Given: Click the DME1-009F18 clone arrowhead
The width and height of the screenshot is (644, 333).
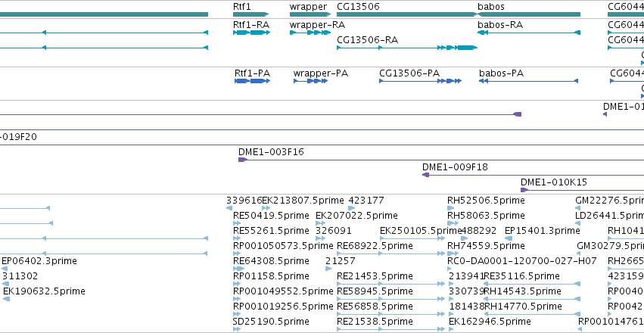Looking at the screenshot, I should click(x=426, y=175).
